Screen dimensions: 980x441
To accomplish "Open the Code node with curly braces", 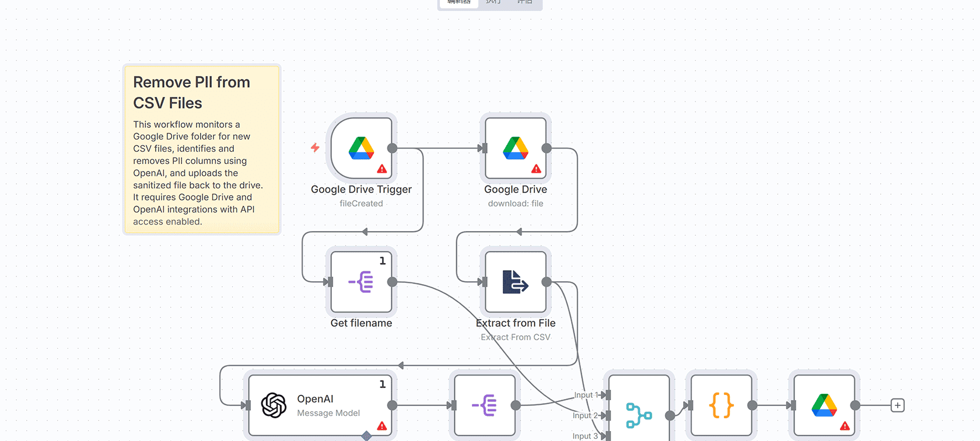I will pyautogui.click(x=721, y=405).
